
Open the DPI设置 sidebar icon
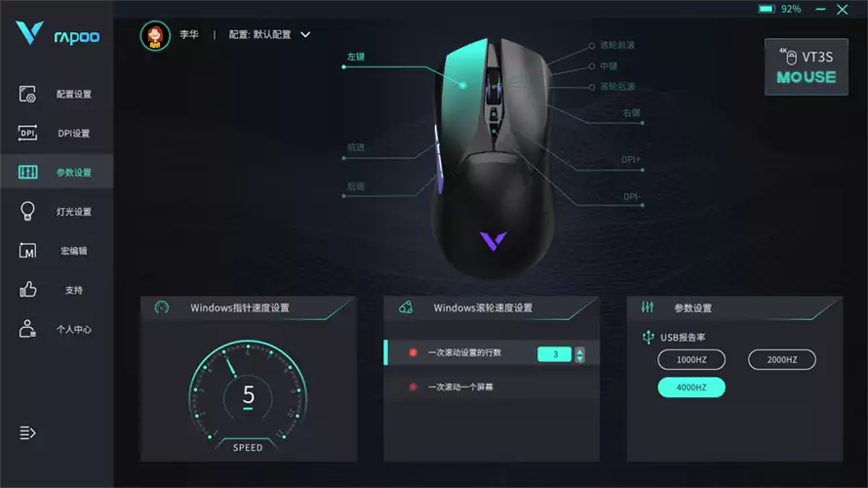(x=27, y=133)
